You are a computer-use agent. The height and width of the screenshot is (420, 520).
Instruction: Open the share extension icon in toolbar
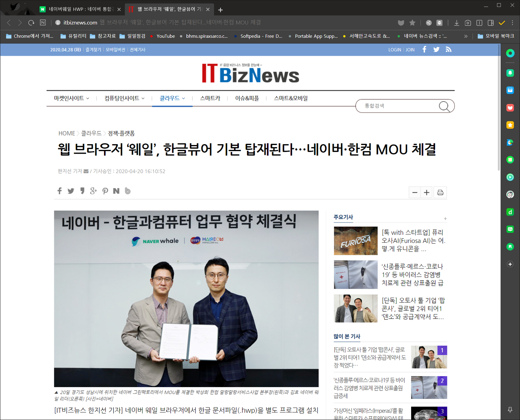(429, 23)
